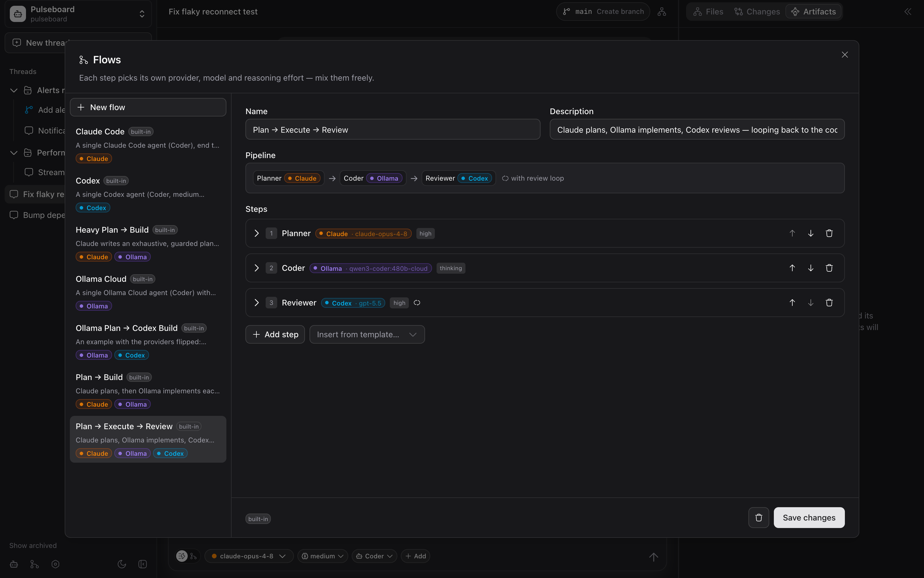
Task: Click claude-opus-4-8 model chip on Planner
Action: pos(364,234)
